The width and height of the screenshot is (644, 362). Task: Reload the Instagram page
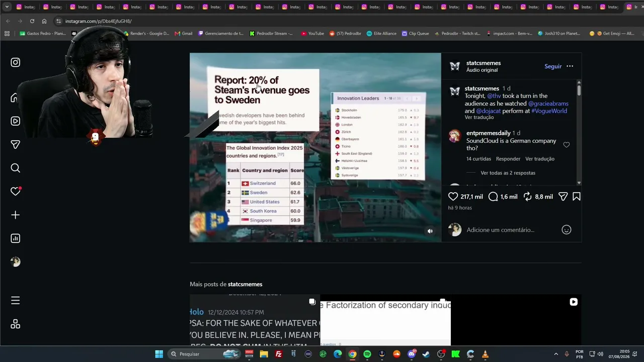point(32,21)
